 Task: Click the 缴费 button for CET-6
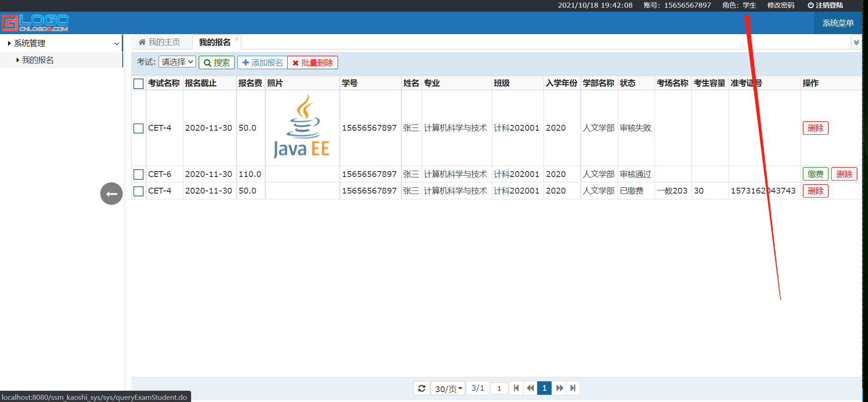(x=815, y=174)
